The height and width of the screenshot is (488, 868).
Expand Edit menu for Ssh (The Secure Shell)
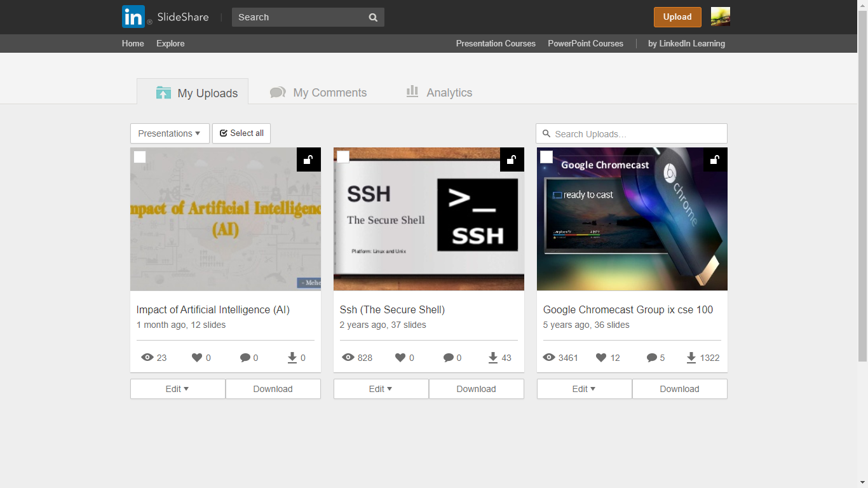point(381,389)
